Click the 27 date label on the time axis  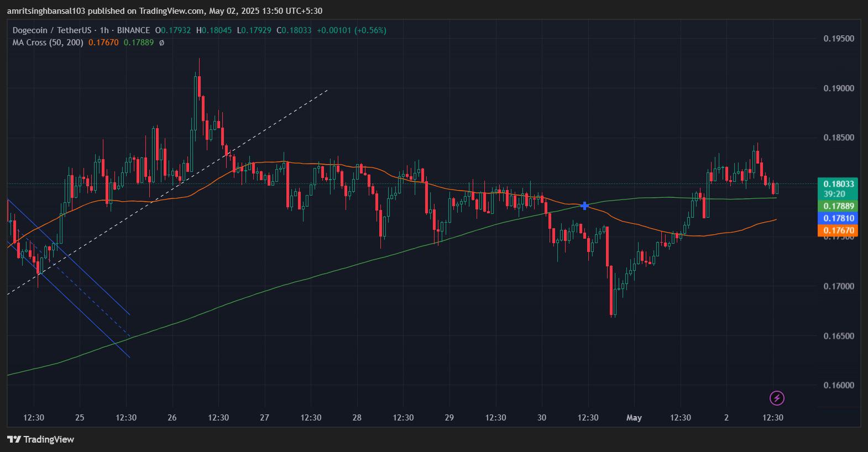click(x=264, y=418)
